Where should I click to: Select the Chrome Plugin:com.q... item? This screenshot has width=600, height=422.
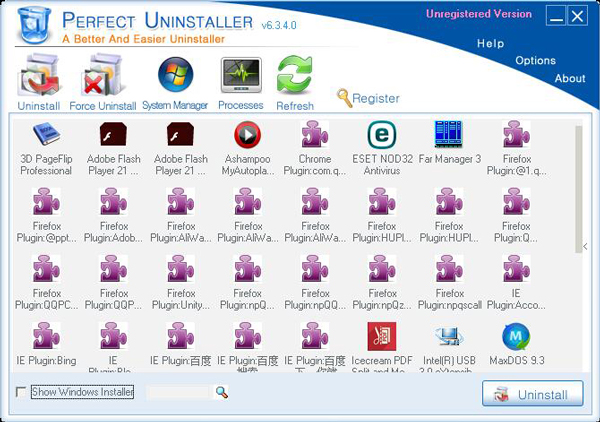point(315,148)
